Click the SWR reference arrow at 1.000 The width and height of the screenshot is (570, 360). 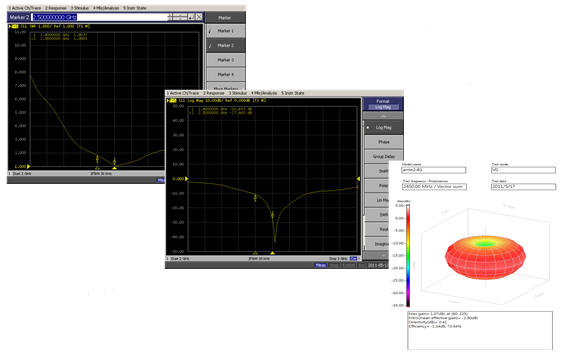[x=28, y=167]
